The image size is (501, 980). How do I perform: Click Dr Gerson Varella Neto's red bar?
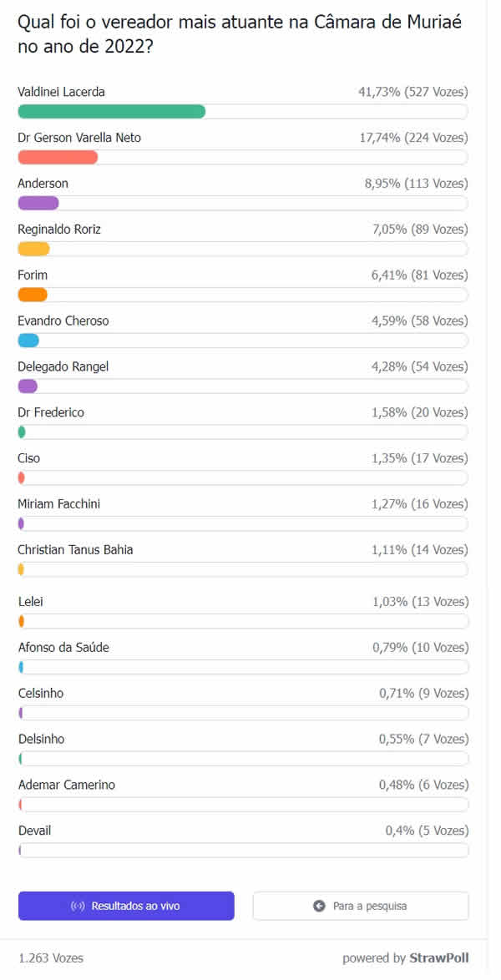tap(58, 157)
